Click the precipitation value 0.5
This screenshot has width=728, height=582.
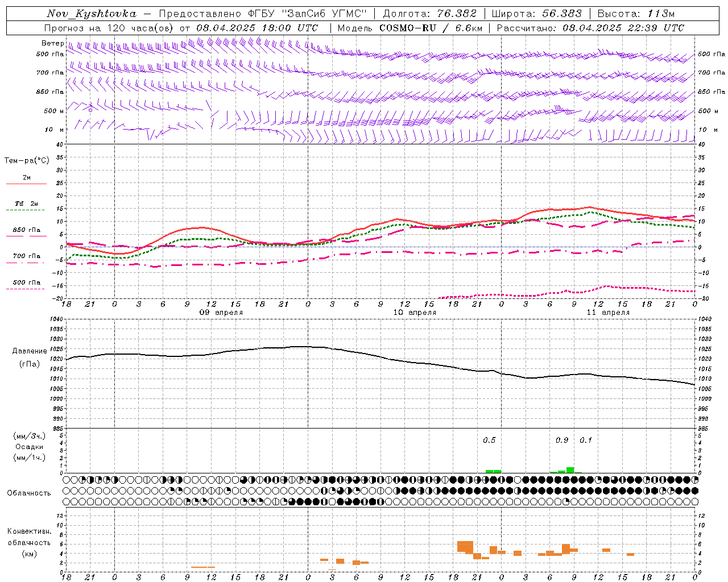point(489,440)
